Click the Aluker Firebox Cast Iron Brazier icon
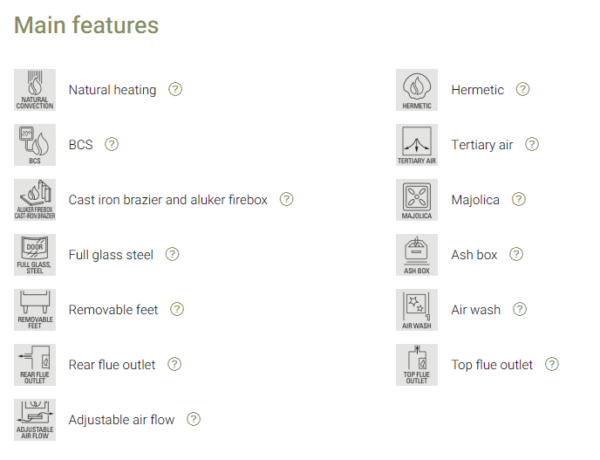This screenshot has height=460, width=600. coord(35,200)
